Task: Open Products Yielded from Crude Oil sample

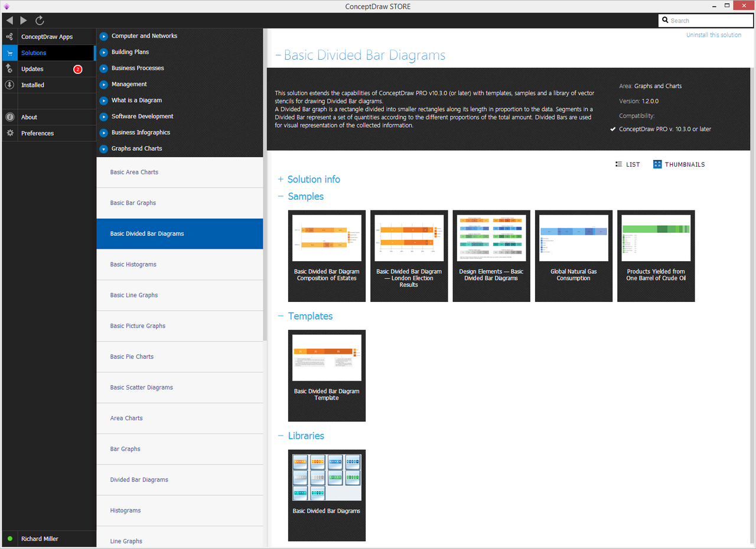Action: [x=656, y=256]
